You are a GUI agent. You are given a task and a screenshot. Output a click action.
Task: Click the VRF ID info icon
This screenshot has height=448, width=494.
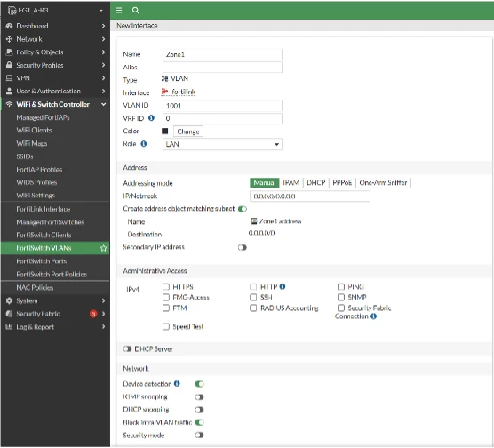coord(151,118)
